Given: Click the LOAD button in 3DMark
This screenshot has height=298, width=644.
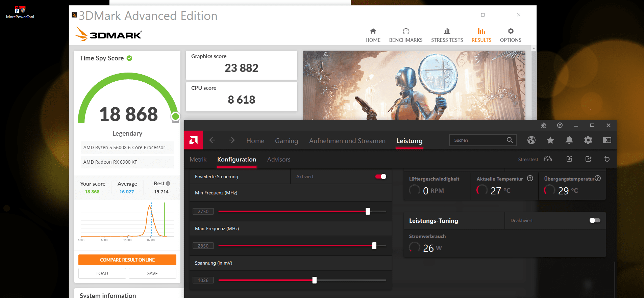Looking at the screenshot, I should coord(102,273).
